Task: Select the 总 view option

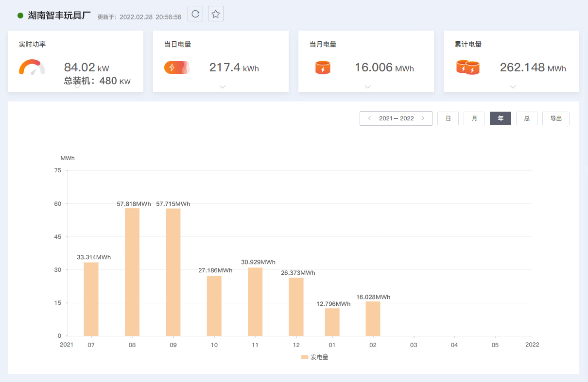Action: click(526, 118)
